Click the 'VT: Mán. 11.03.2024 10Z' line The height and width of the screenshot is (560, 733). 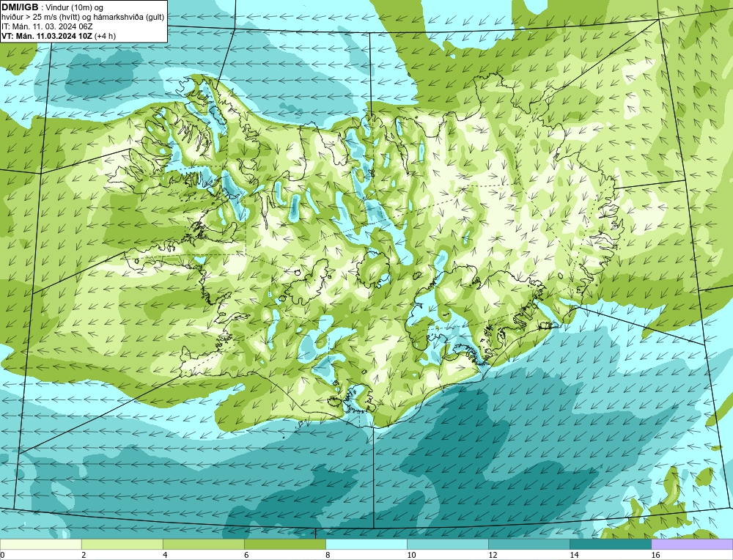tap(47, 35)
